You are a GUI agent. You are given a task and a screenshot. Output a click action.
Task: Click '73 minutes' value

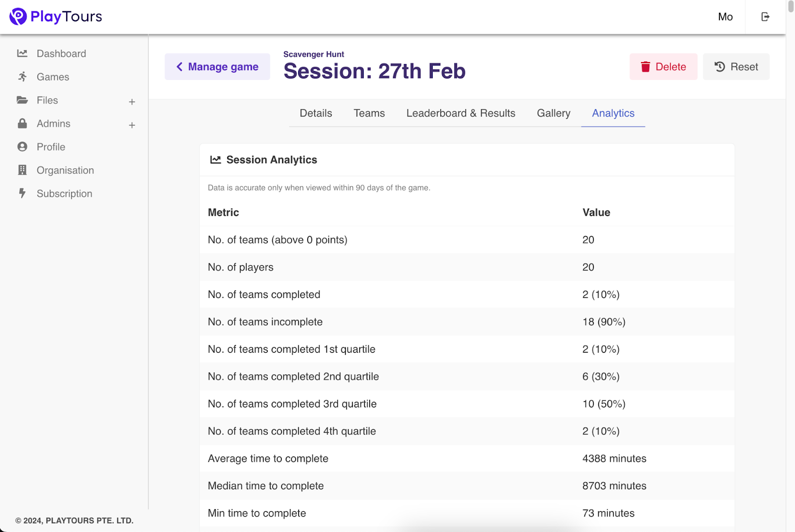click(x=608, y=513)
